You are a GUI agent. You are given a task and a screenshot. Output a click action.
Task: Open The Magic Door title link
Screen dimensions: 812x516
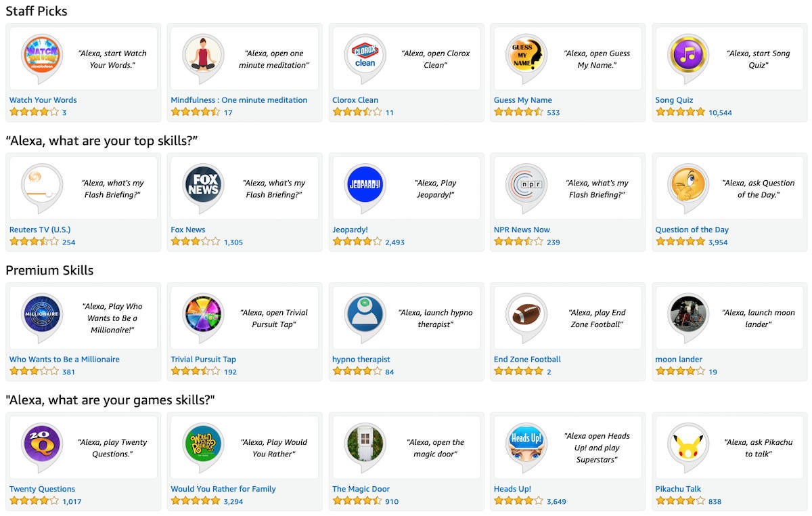pyautogui.click(x=361, y=489)
